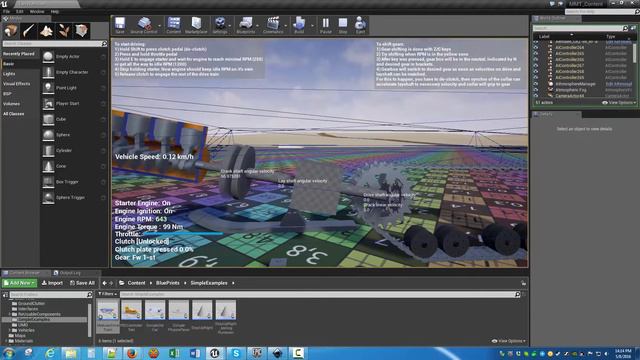Viewport: 640px width, 360px height.
Task: Select the Volumes category
Action: pos(11,104)
